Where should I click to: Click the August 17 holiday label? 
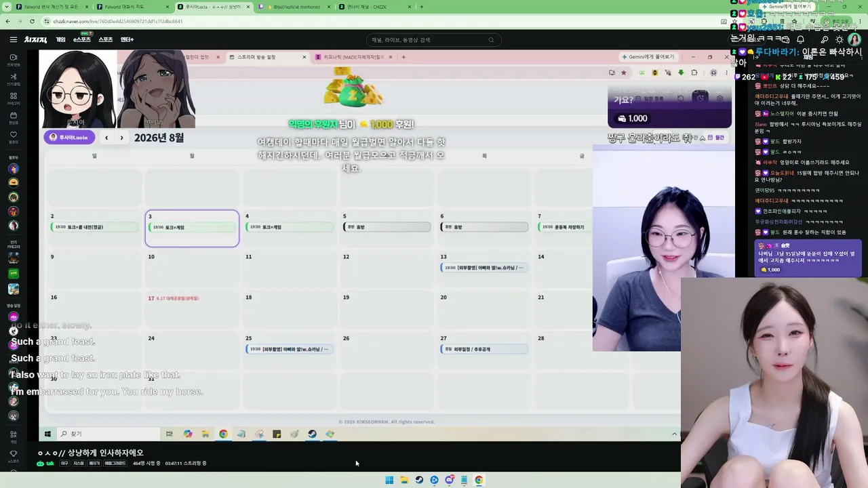coord(178,298)
